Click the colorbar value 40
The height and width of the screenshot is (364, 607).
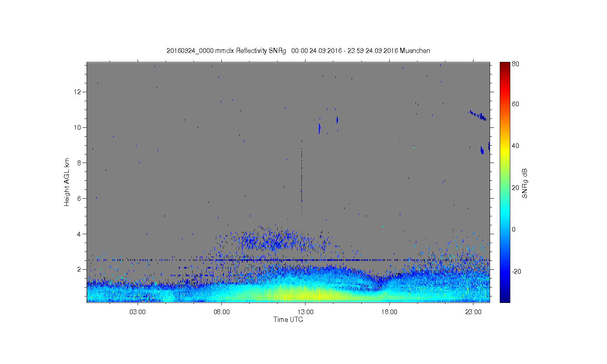(515, 146)
